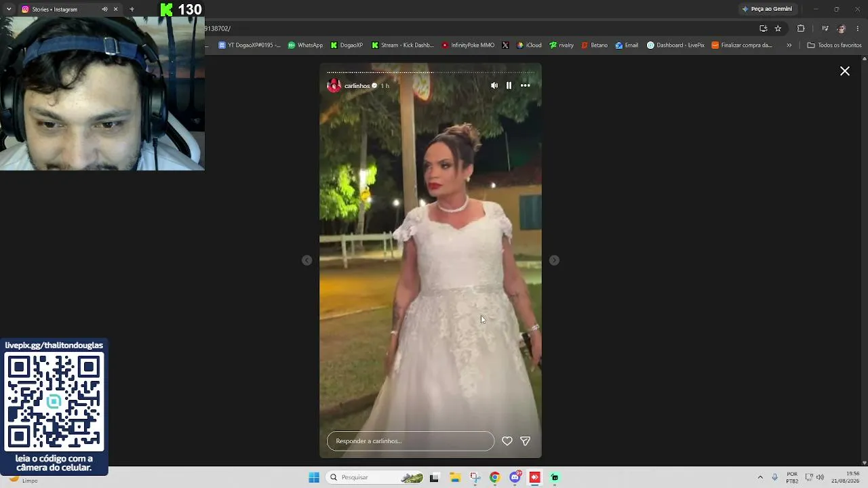Open the browser extensions puzzle icon
This screenshot has width=868, height=488.
pyautogui.click(x=801, y=28)
